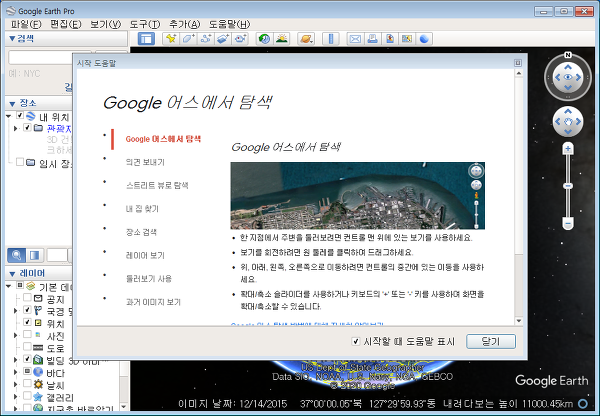Collapse the 장소 panel triangle
Screen dimensions: 600x416
pos(12,104)
